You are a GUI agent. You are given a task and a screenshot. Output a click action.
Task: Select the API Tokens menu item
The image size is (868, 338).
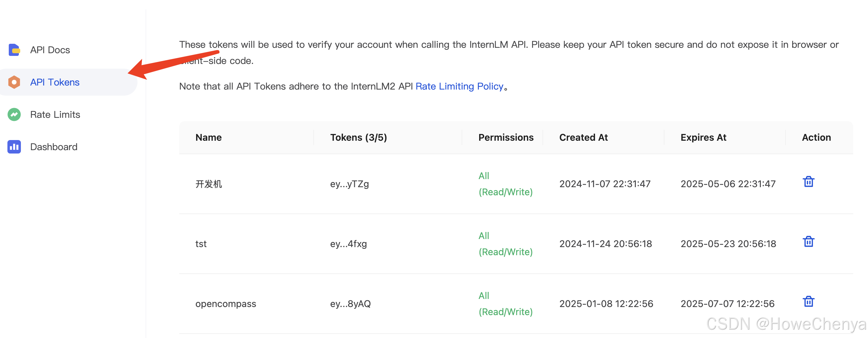click(x=55, y=82)
